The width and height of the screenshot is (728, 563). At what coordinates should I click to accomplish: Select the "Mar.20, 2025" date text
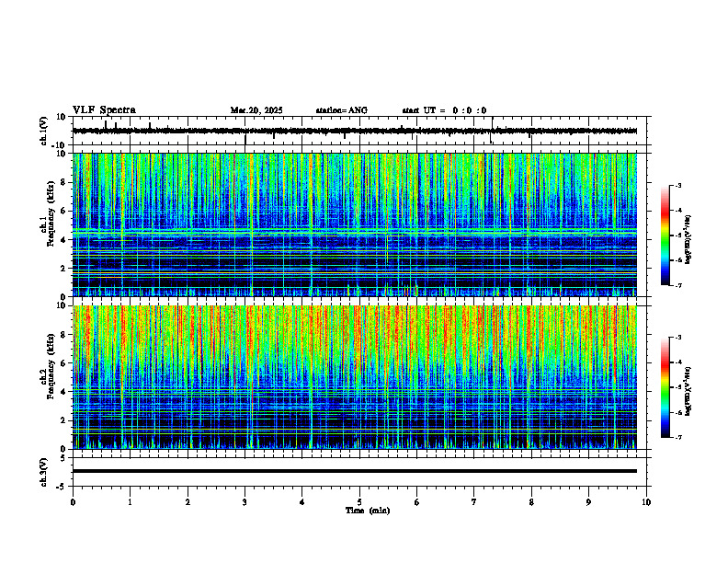coord(256,110)
